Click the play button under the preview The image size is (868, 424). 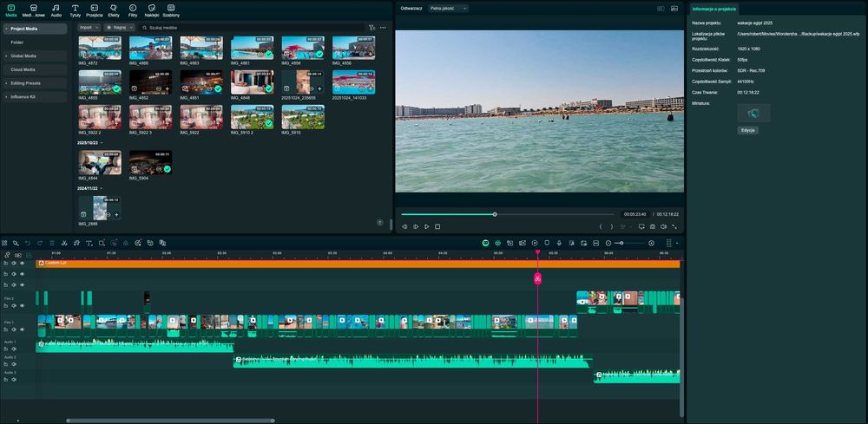coord(427,226)
